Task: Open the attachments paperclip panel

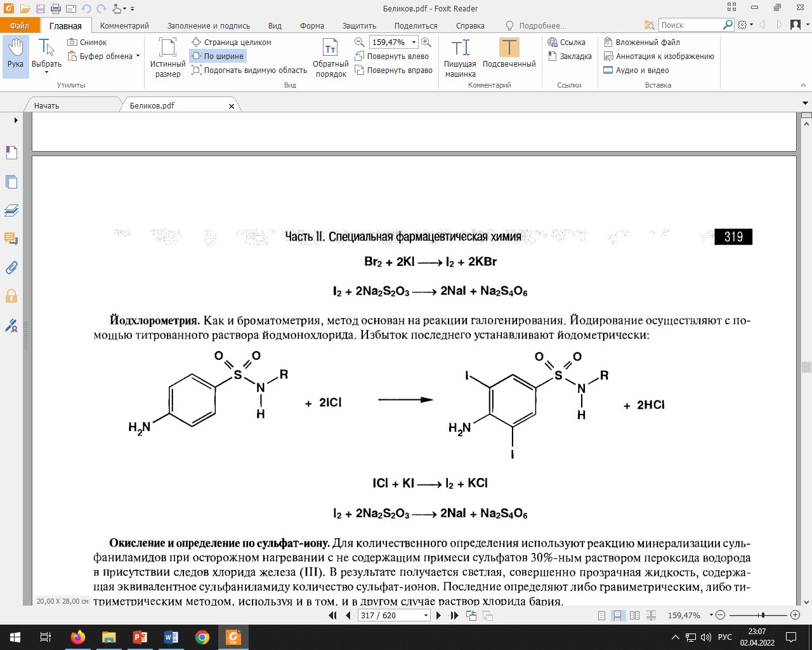Action: coord(11,267)
